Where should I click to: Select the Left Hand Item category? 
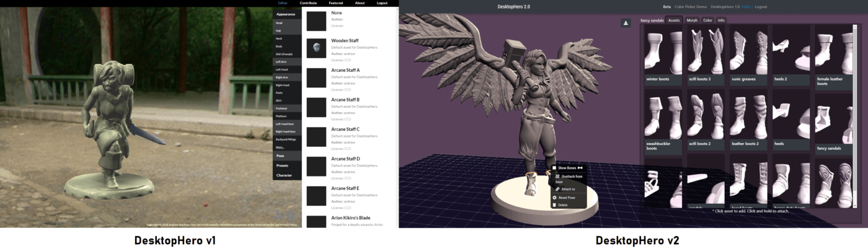click(x=287, y=124)
